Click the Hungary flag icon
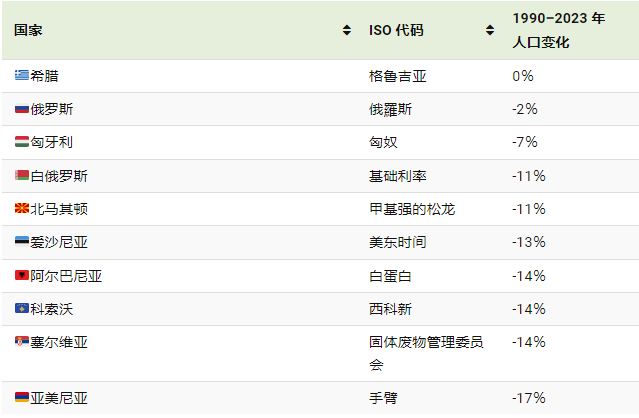 point(22,142)
